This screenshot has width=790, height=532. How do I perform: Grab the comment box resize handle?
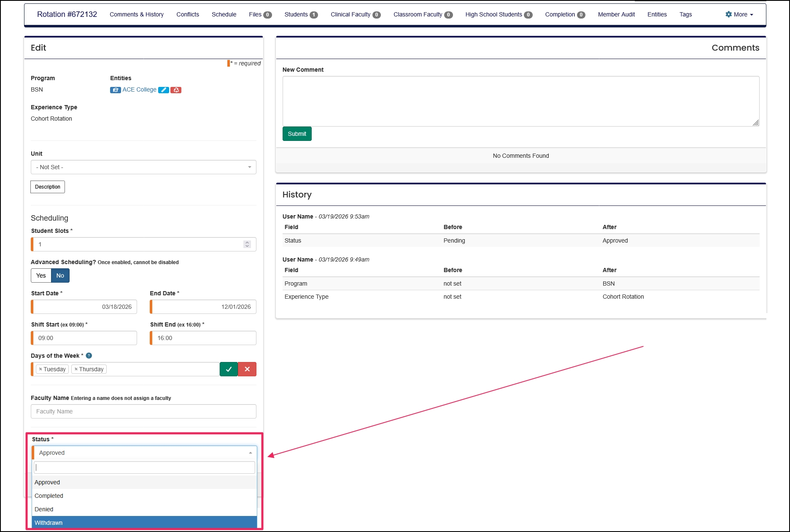(x=756, y=123)
